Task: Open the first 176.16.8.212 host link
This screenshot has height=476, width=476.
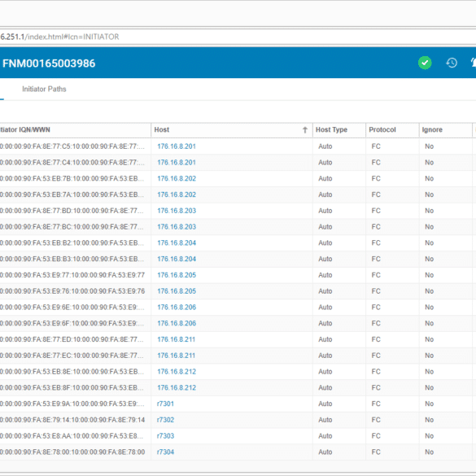Action: (x=177, y=372)
